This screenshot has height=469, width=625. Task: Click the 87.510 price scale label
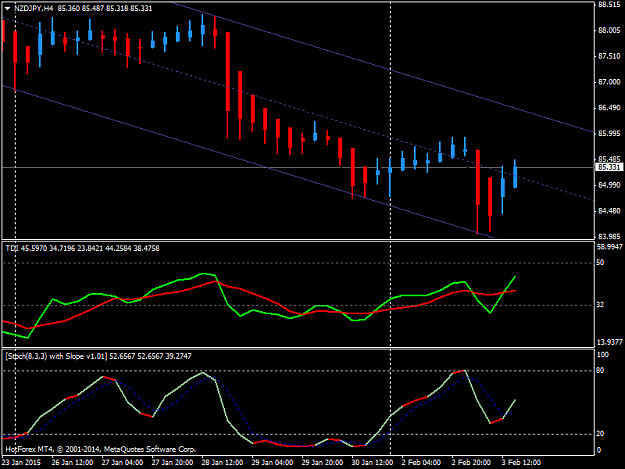pos(609,56)
